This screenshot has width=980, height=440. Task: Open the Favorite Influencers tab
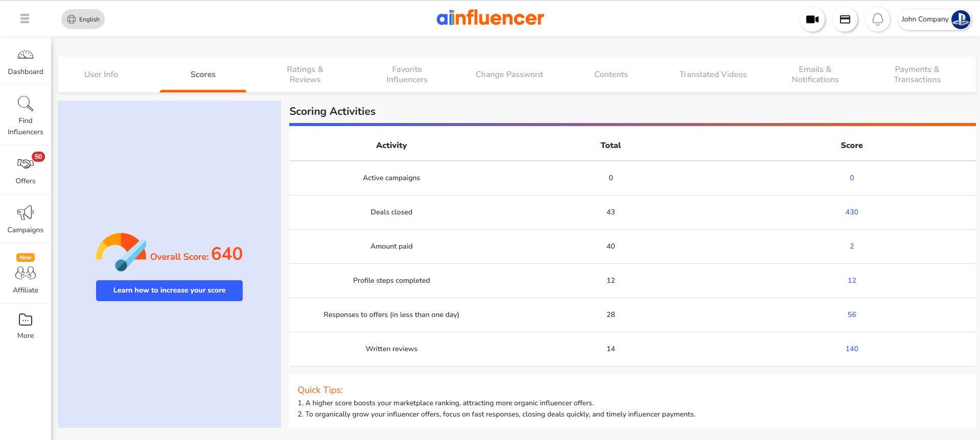(407, 75)
